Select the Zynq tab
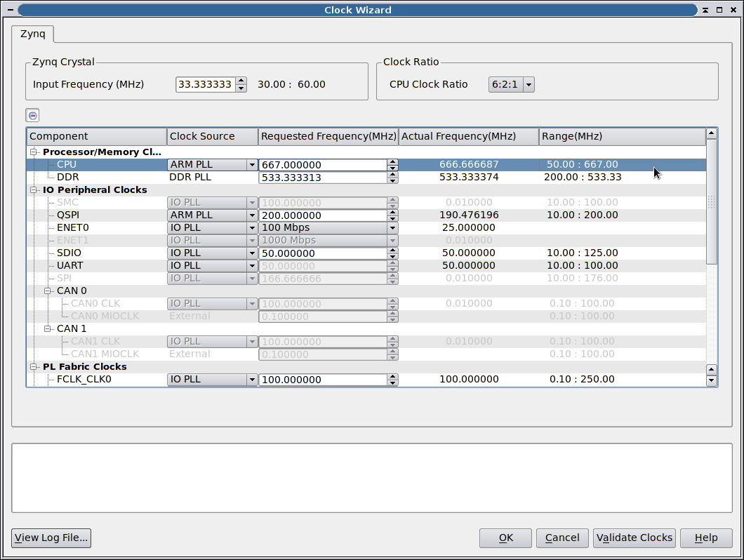 (32, 33)
